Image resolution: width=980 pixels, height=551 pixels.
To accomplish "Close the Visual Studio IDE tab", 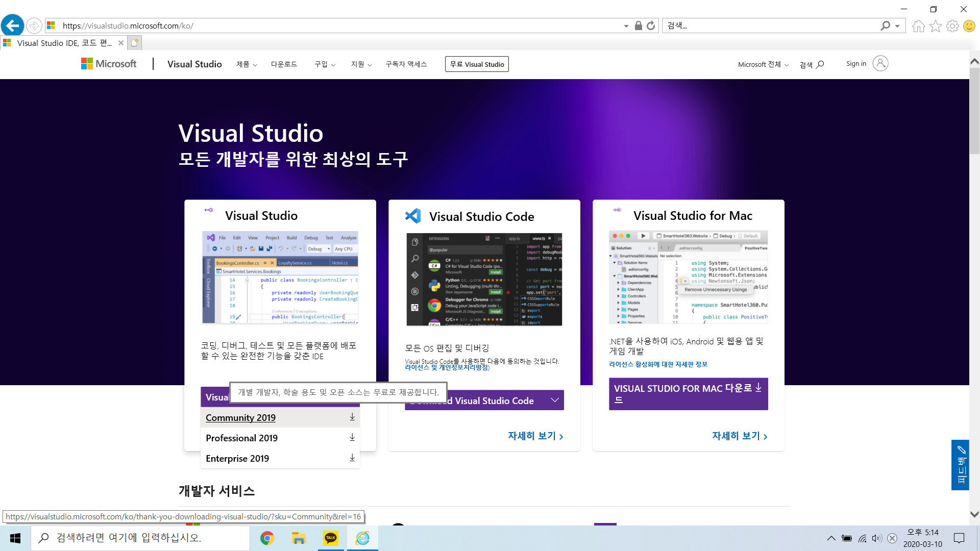I will coord(121,43).
